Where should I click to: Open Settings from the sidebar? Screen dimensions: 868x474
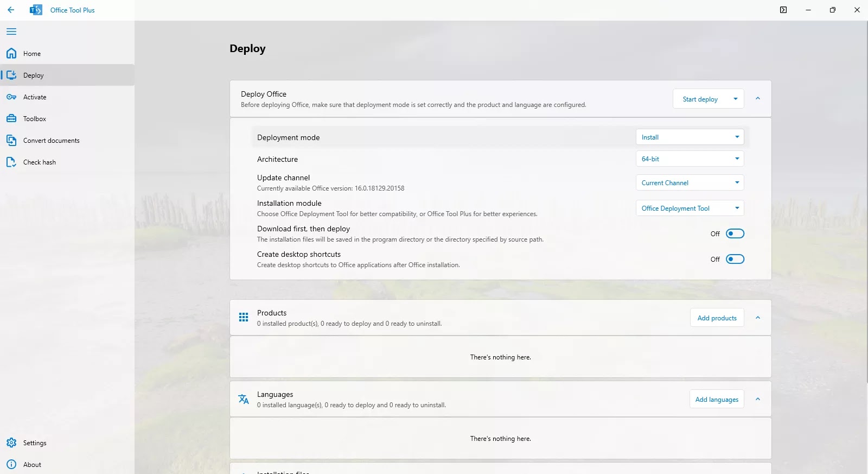pos(67,443)
